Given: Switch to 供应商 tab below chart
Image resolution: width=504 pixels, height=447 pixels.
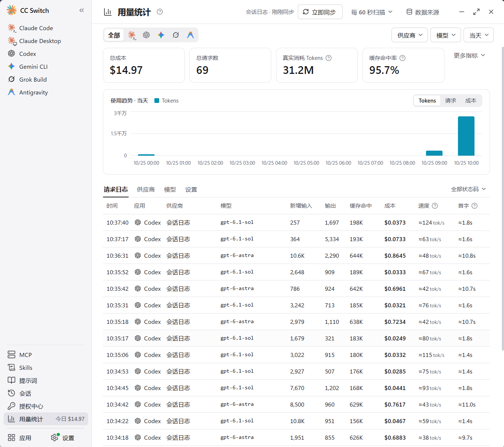Looking at the screenshot, I should (146, 189).
